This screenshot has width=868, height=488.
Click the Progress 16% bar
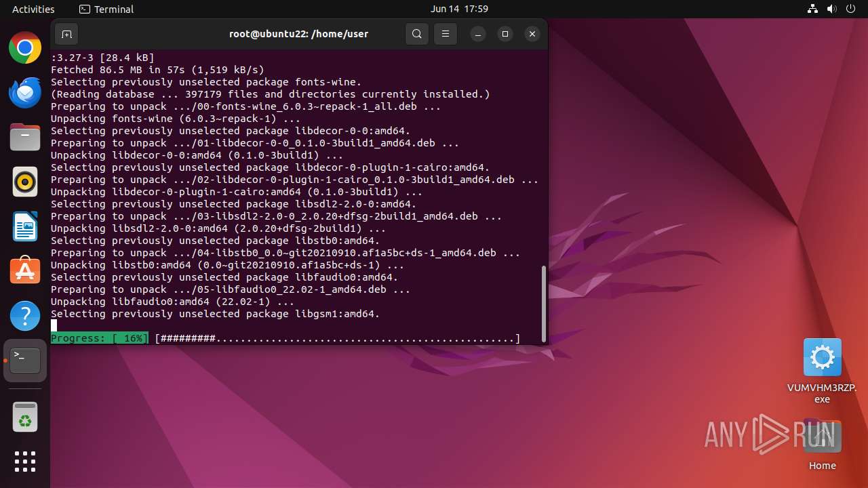285,338
